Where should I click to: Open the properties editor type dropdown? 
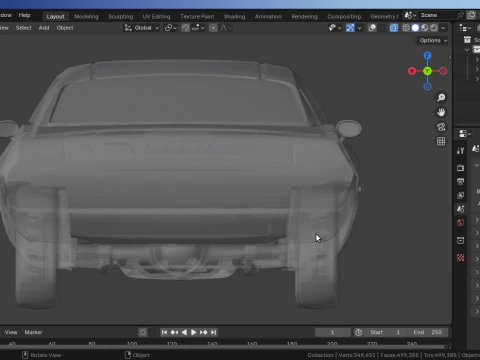tap(465, 134)
